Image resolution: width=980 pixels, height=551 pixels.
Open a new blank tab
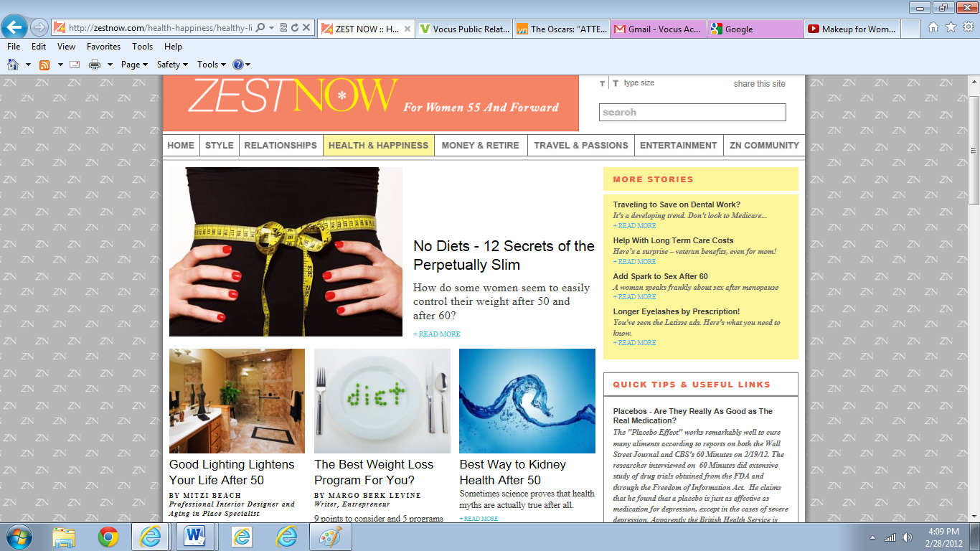click(x=910, y=29)
